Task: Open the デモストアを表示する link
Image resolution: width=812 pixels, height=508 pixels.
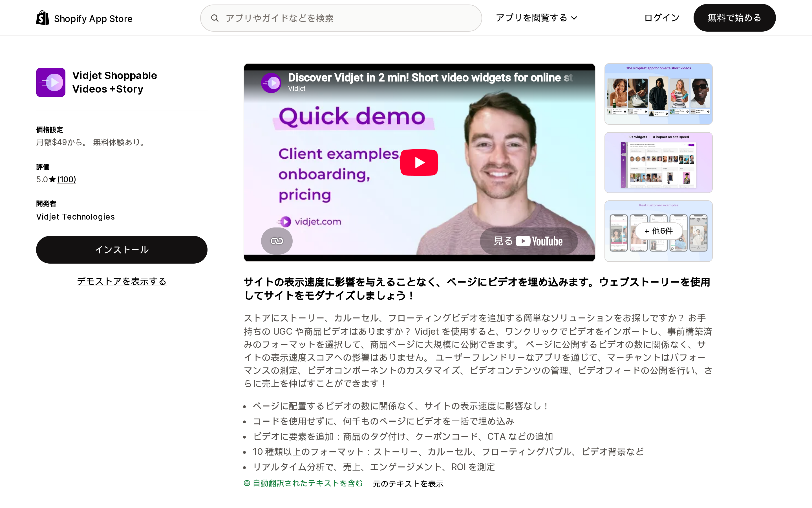Action: tap(122, 281)
